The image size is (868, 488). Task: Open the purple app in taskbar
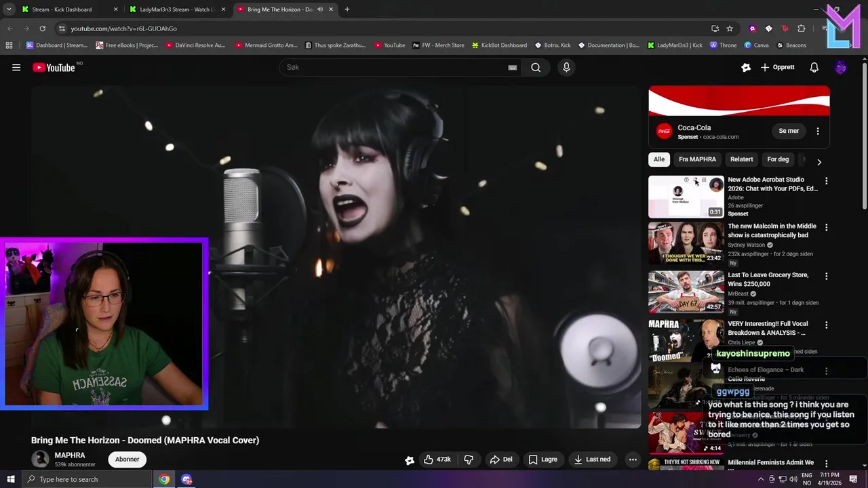(186, 479)
